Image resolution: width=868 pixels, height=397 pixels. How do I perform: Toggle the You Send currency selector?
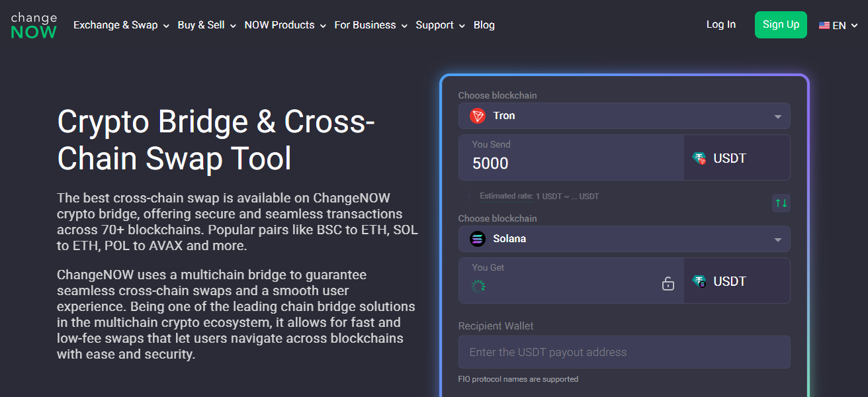tap(737, 157)
